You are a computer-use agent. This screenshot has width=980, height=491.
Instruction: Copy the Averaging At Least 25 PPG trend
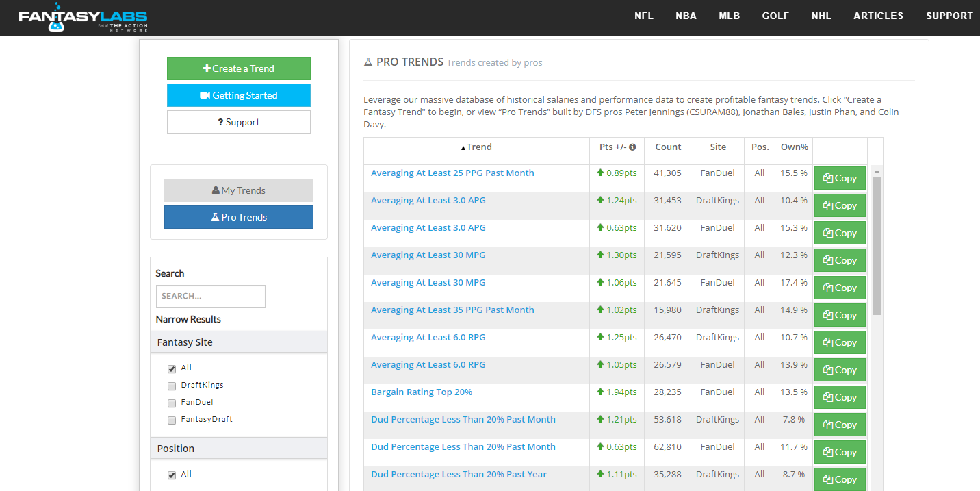(x=840, y=178)
